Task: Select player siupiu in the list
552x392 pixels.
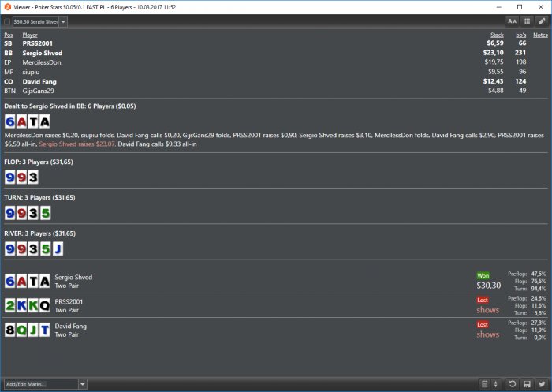Action: (31, 73)
